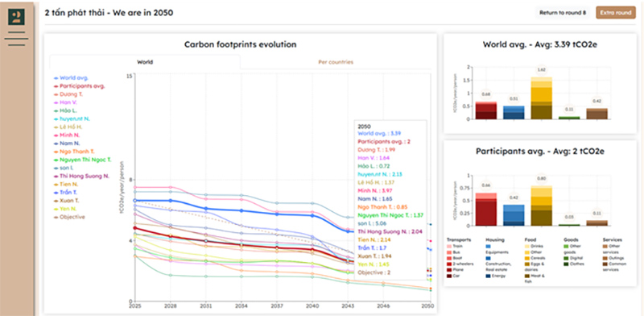Switch to the World tab
The height and width of the screenshot is (316, 644).
coord(145,62)
